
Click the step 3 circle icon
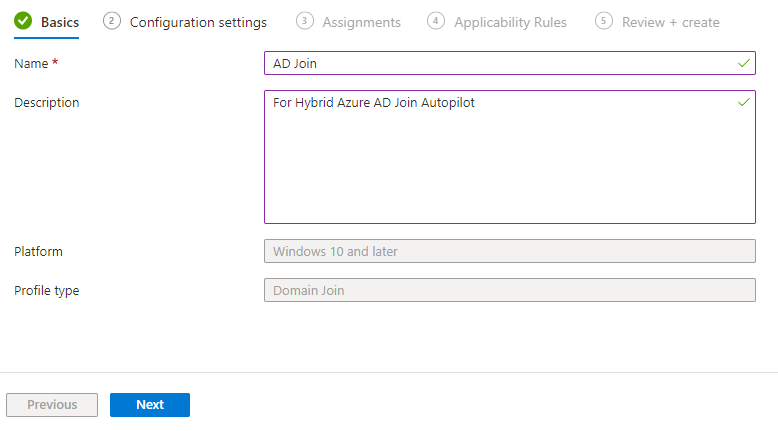pos(305,21)
